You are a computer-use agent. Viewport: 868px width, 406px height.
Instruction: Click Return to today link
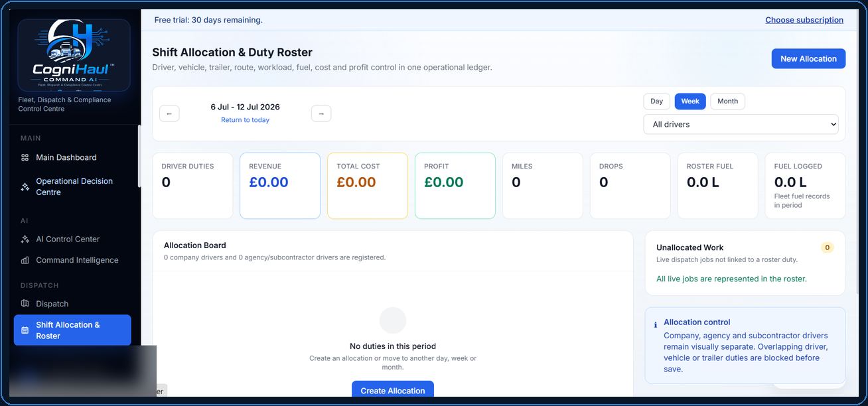[246, 120]
